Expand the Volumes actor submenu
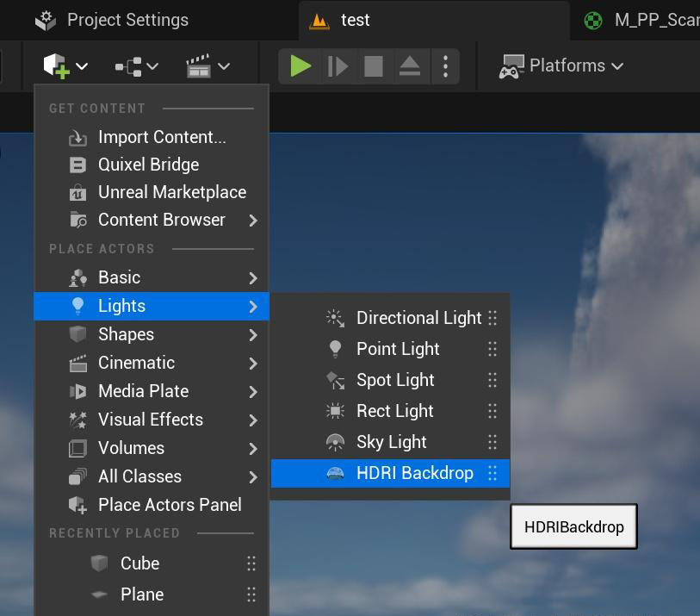Image resolution: width=700 pixels, height=616 pixels. (131, 448)
